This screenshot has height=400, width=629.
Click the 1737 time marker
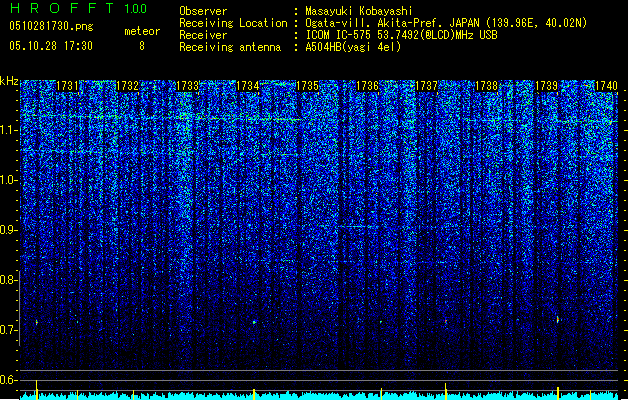(x=426, y=86)
